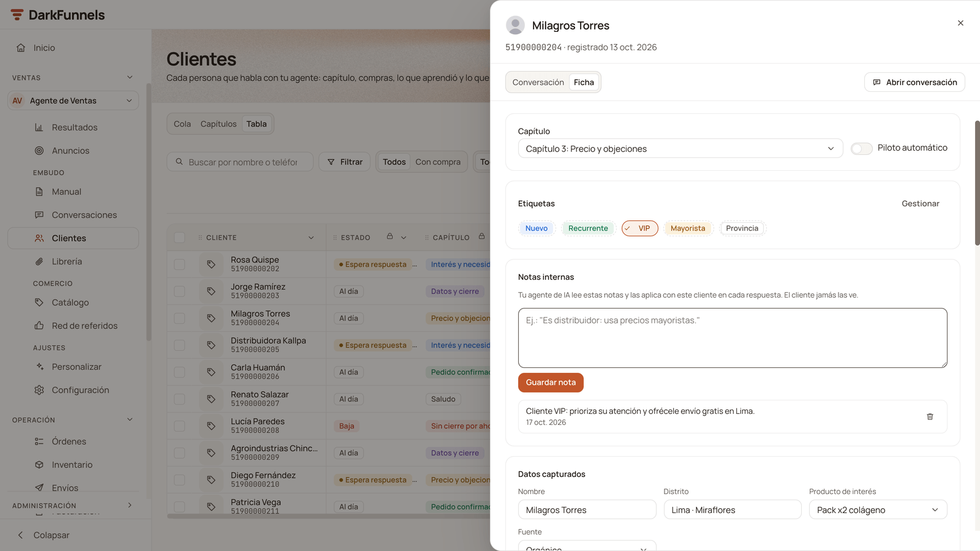Switch to the Conversación tab

click(538, 83)
